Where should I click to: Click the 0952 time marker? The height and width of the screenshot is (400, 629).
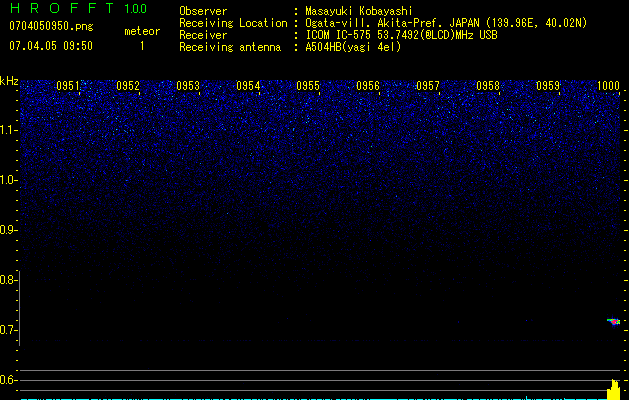click(128, 86)
